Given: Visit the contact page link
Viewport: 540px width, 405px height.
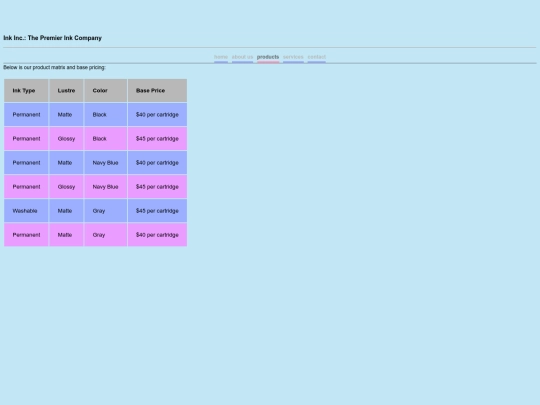Looking at the screenshot, I should pos(316,57).
